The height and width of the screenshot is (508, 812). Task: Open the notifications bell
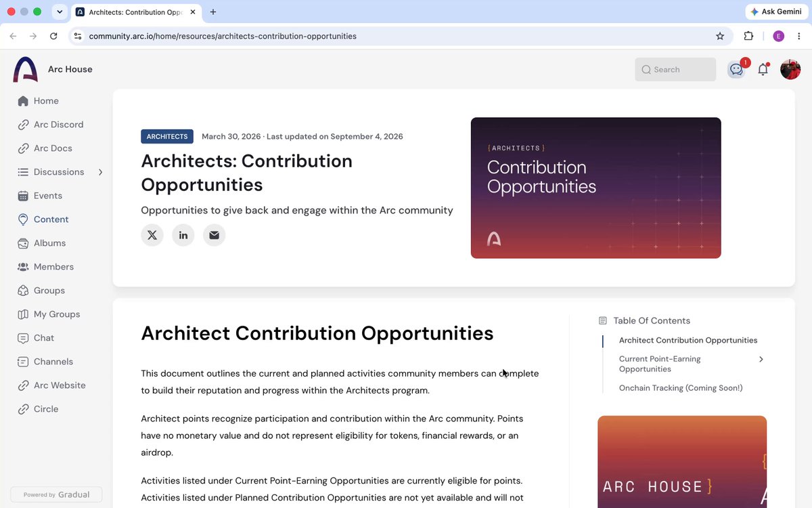[x=763, y=69]
